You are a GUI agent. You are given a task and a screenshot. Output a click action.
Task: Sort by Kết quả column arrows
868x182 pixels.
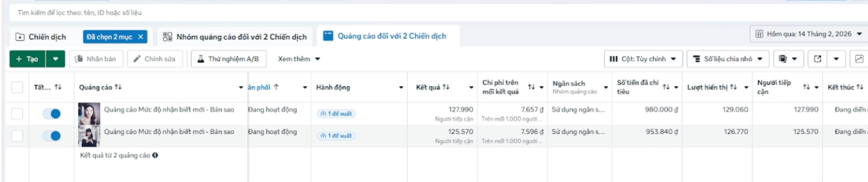[446, 87]
